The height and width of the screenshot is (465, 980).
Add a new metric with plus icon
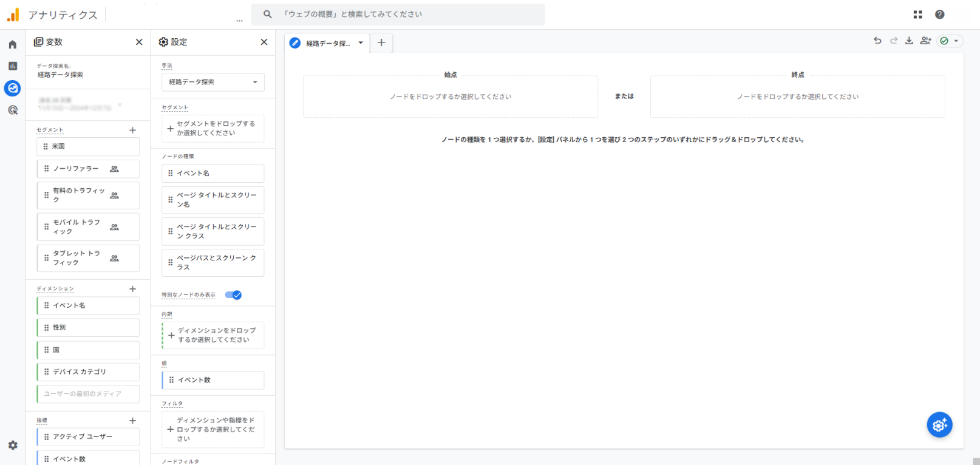[x=132, y=421]
